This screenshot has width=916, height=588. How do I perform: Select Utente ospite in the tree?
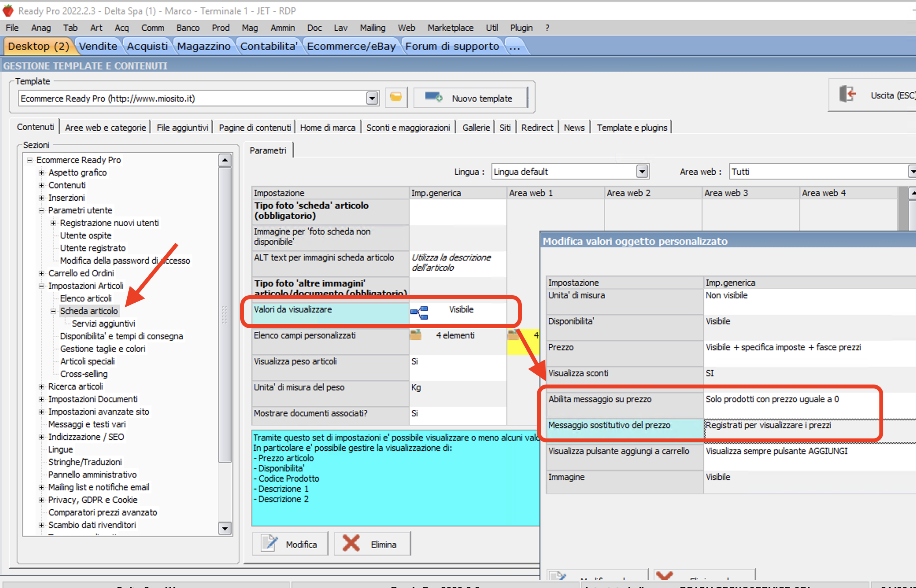click(x=85, y=235)
